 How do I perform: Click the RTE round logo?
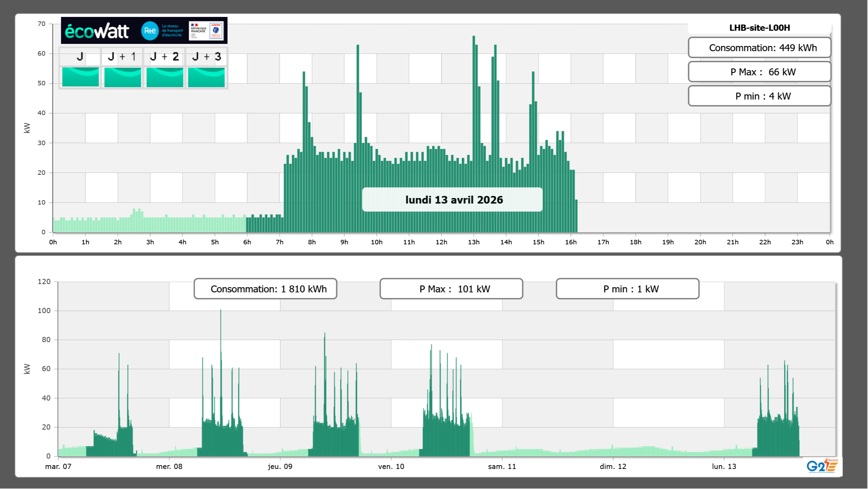150,31
